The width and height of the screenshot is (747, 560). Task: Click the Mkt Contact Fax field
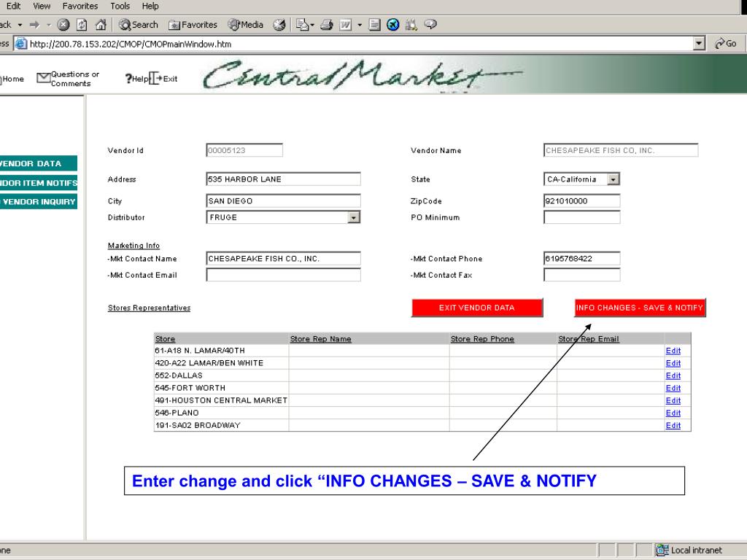[581, 275]
